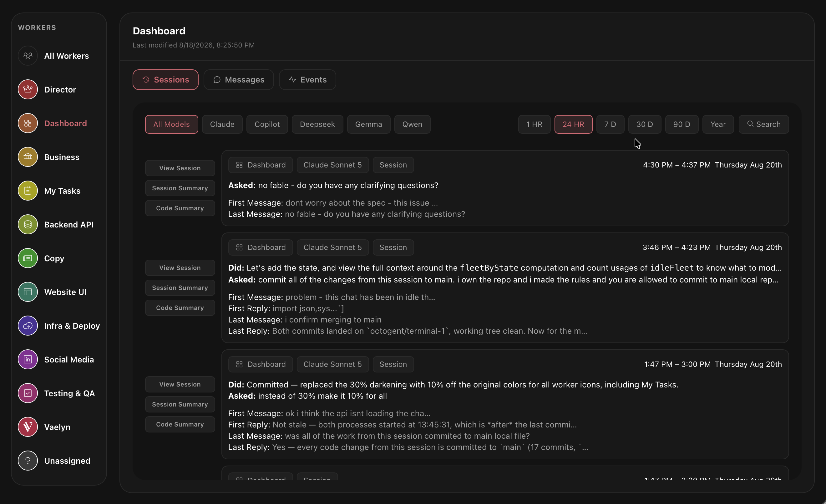The width and height of the screenshot is (826, 504).
Task: Open Session Summary for 3:46 PM session
Action: tap(180, 288)
